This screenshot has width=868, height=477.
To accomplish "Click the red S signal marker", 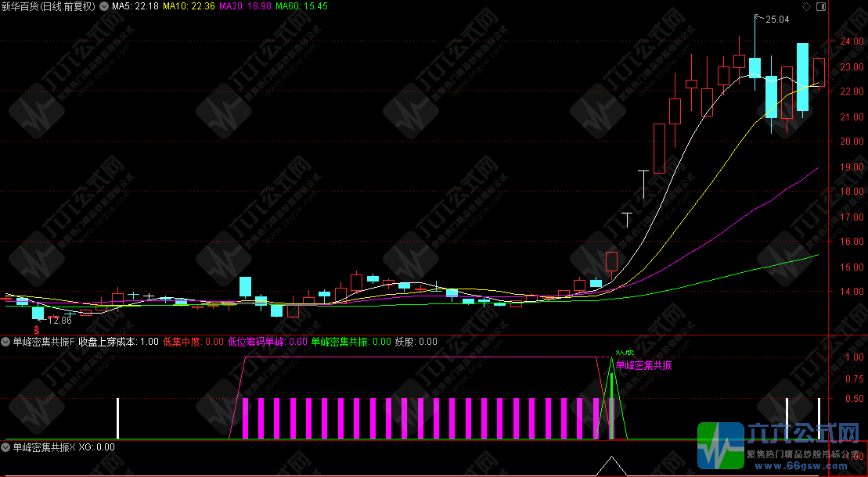I will coord(37,330).
